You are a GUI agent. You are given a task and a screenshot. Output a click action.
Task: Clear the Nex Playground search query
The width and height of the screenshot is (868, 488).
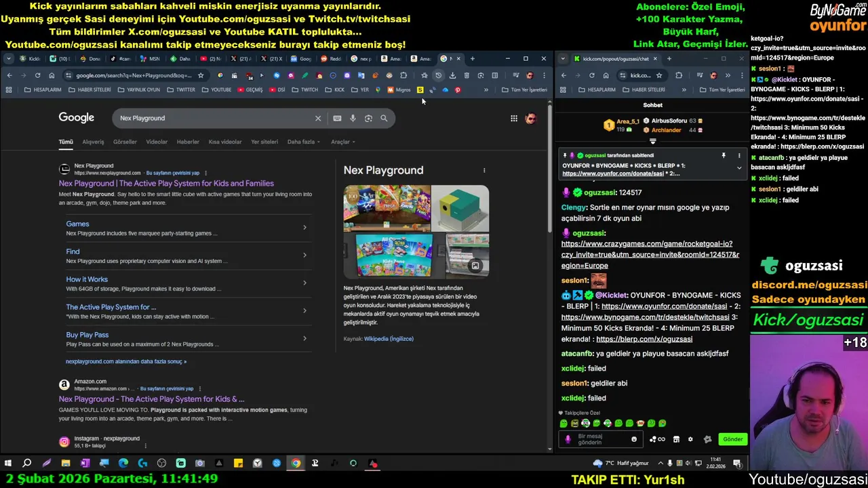318,118
